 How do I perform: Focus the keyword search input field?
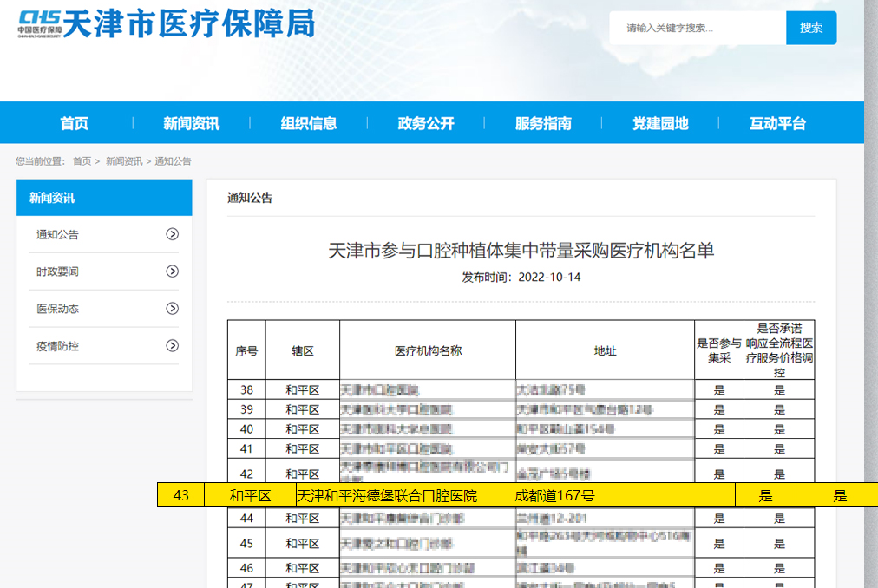(x=698, y=28)
